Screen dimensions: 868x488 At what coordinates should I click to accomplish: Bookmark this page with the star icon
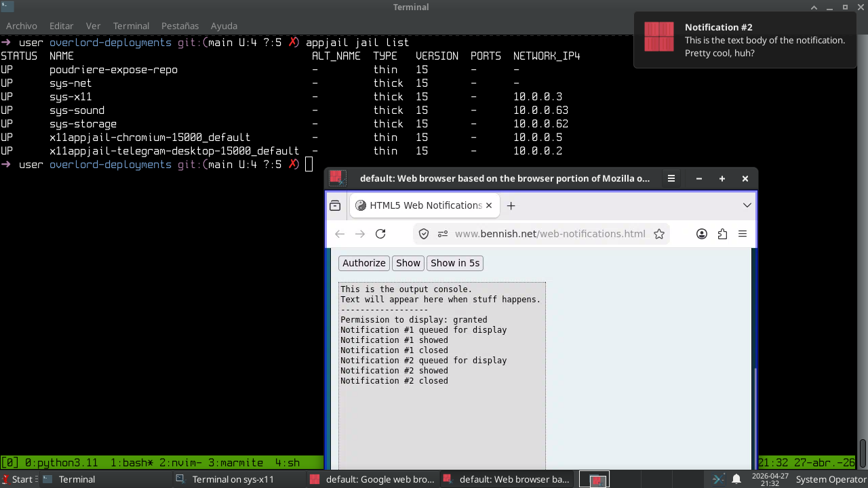coord(659,234)
